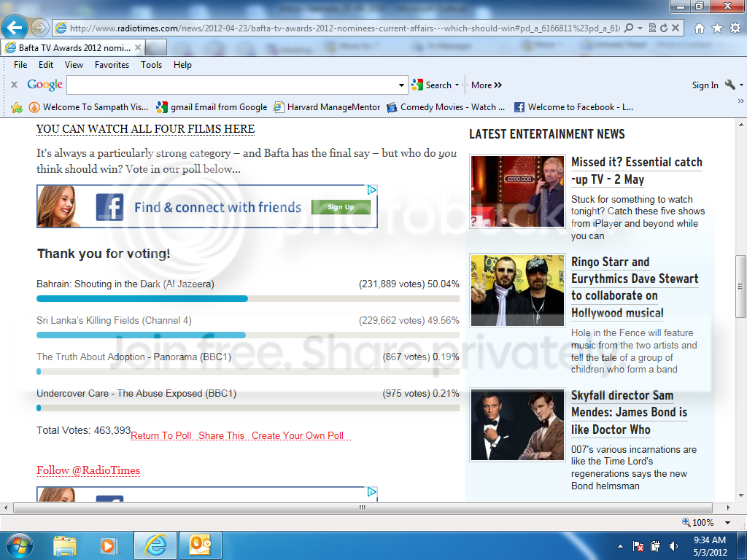Click You Can Watch All Four Films Here

[x=145, y=129]
